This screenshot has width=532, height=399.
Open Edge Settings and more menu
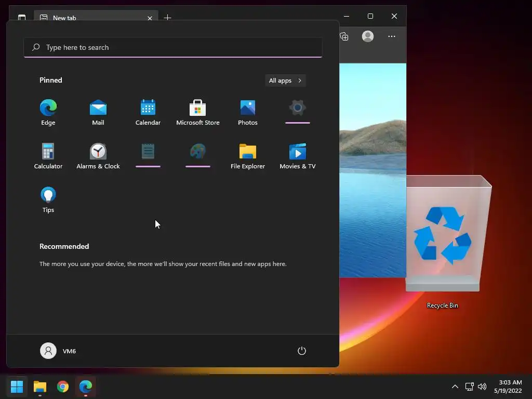coord(392,36)
